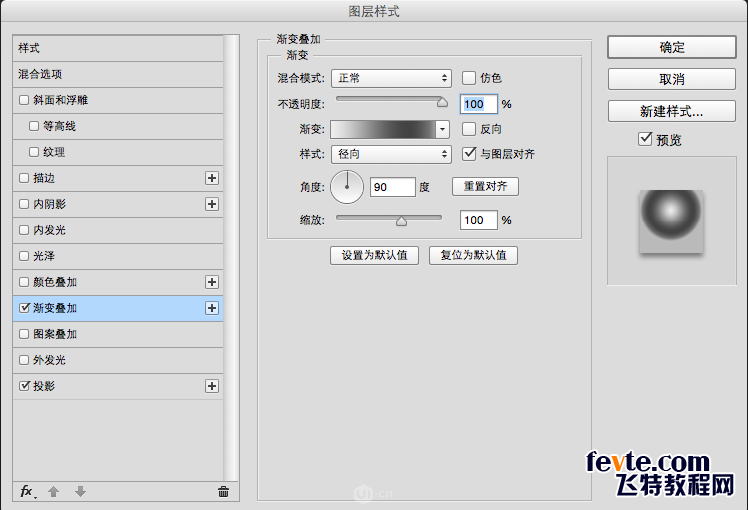Enable the 纹理 checkbox
The image size is (748, 510).
[x=34, y=152]
